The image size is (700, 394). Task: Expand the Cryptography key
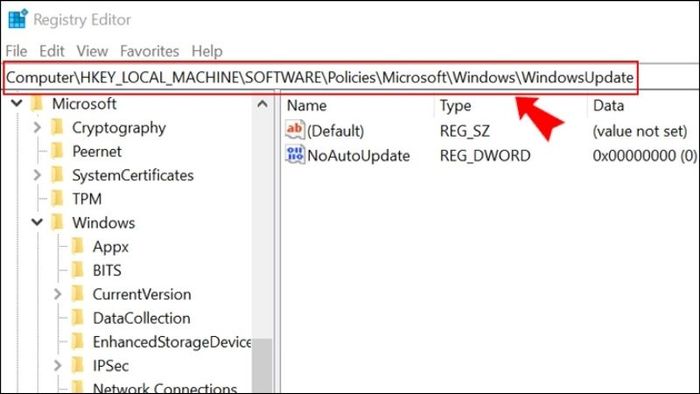38,128
